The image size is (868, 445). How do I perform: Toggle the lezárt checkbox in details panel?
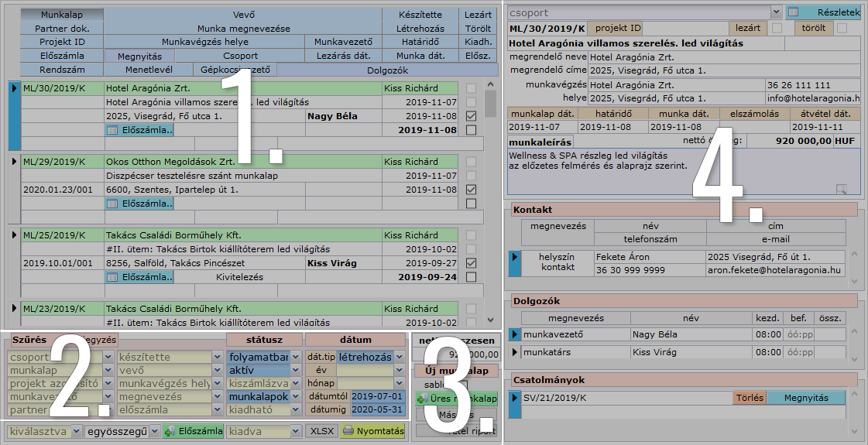coord(777,28)
